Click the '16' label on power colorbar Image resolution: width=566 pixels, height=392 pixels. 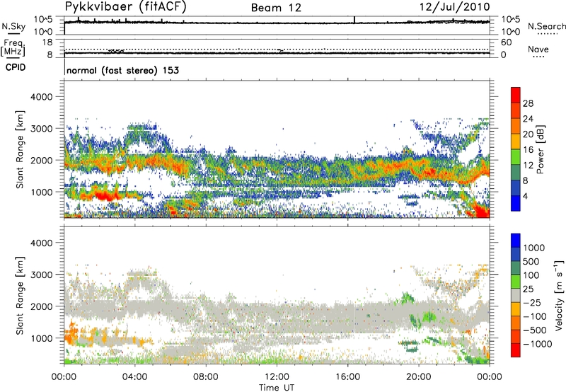point(528,150)
